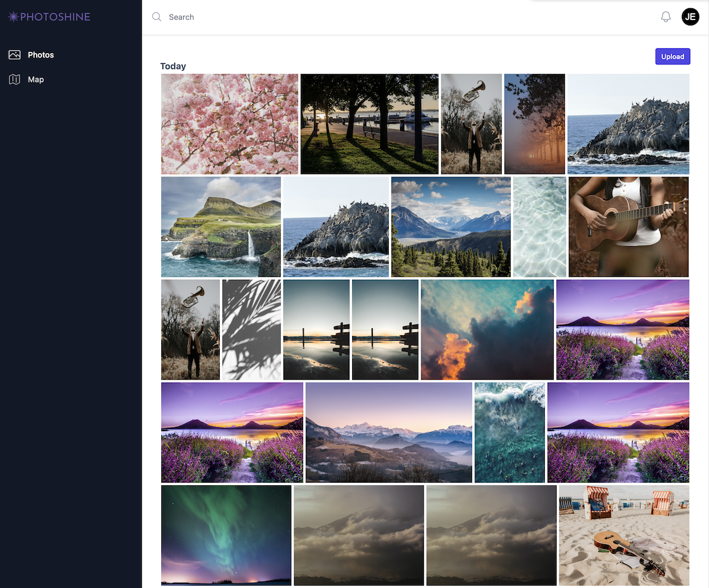
Task: Click the Today heading
Action: [173, 66]
